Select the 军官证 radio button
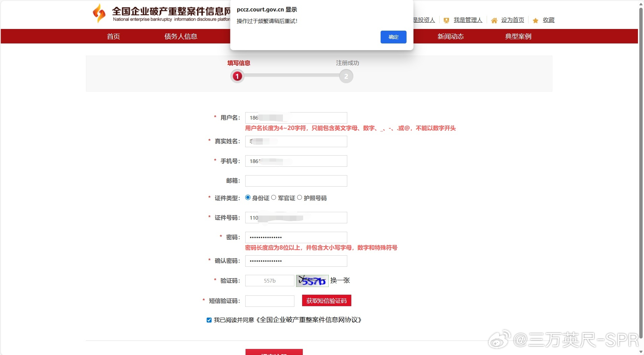The width and height of the screenshot is (644, 355). 273,198
